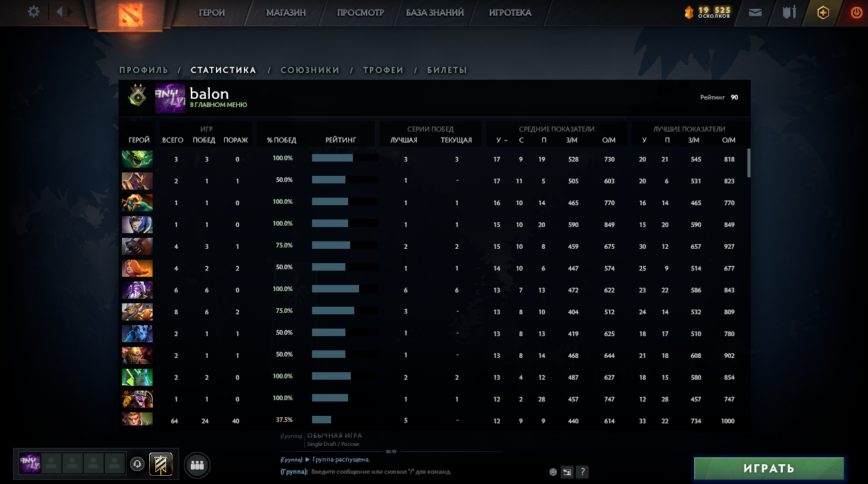Sort by the % ПОБЕД column
The image size is (868, 484).
[281, 140]
